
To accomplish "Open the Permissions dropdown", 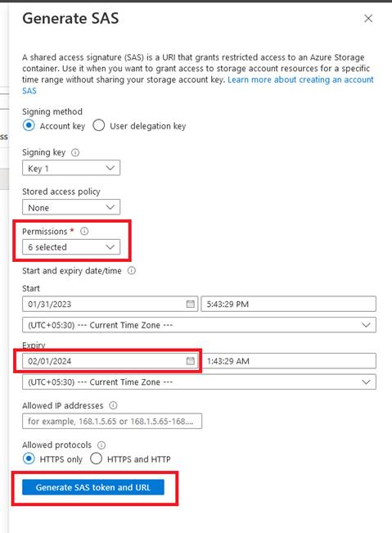I will (x=71, y=247).
